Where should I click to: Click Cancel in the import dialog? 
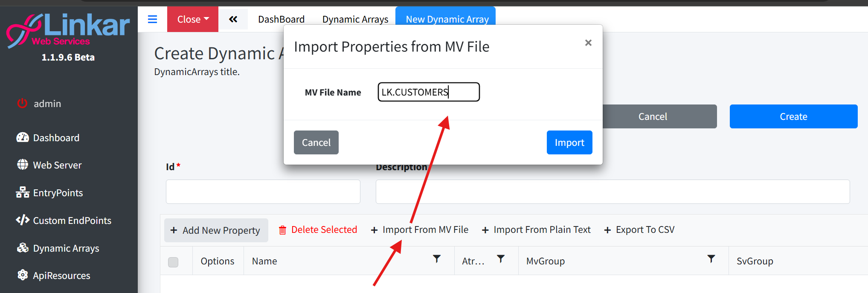tap(316, 142)
